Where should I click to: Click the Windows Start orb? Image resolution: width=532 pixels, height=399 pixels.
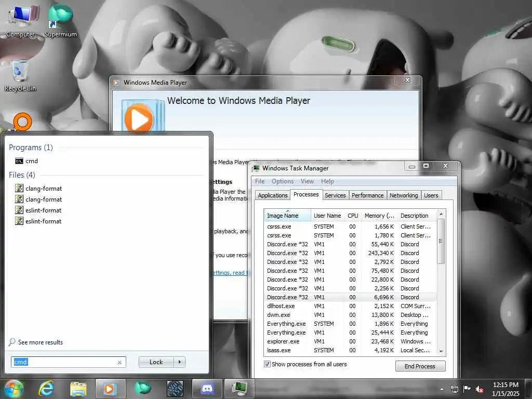[x=14, y=389]
